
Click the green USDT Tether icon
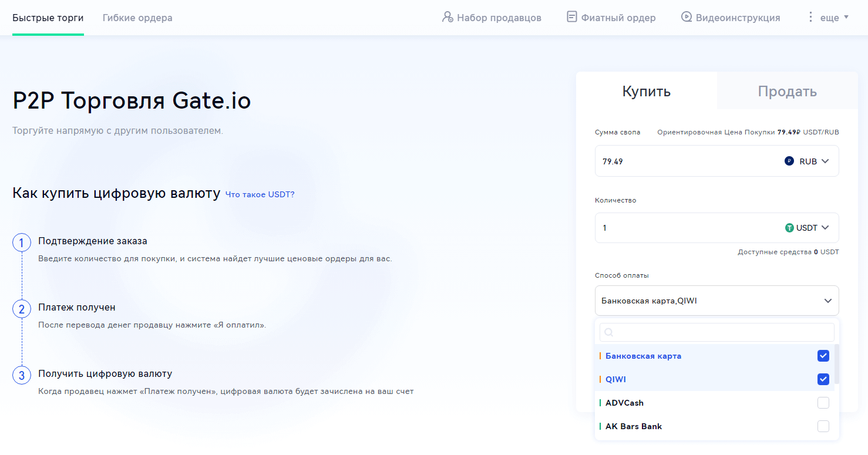(x=789, y=228)
